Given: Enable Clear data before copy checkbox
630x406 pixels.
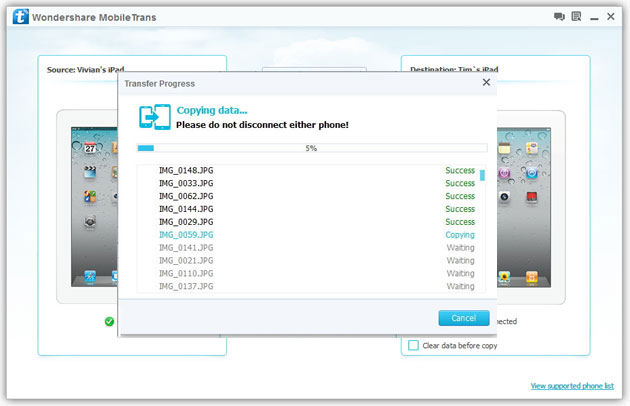Looking at the screenshot, I should [x=413, y=345].
